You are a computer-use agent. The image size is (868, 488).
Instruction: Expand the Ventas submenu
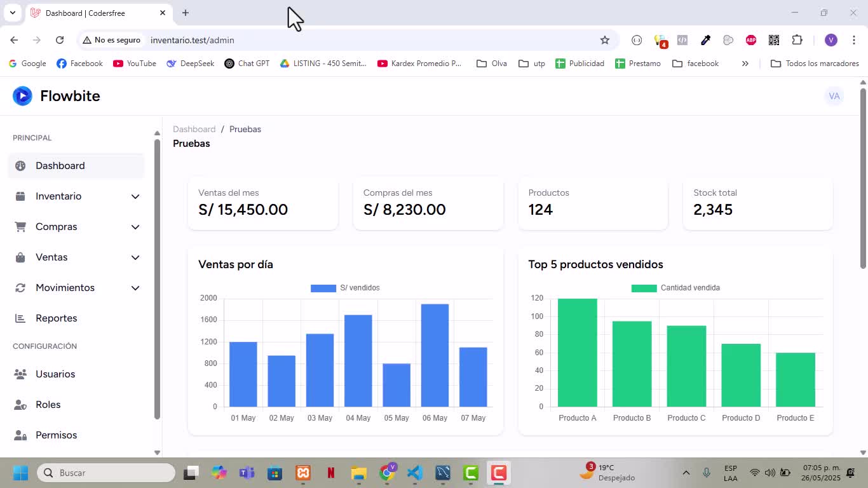[x=76, y=257]
